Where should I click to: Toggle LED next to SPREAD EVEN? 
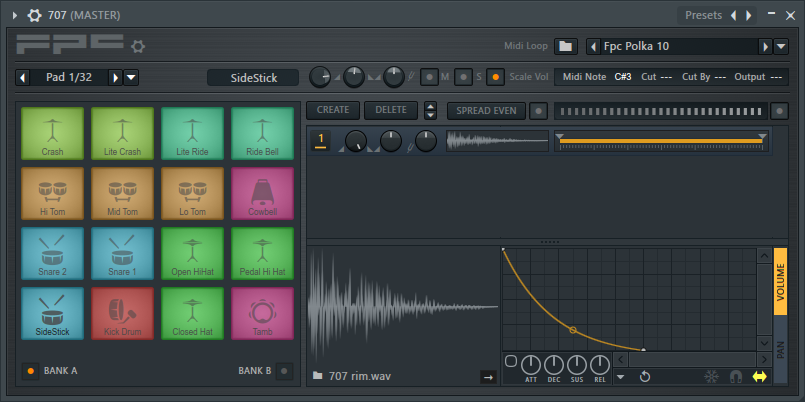click(538, 111)
